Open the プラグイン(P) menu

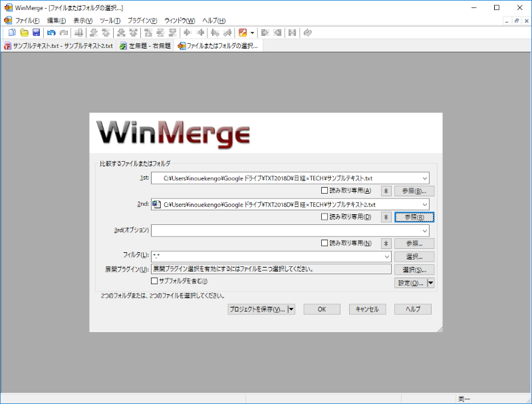click(x=142, y=21)
